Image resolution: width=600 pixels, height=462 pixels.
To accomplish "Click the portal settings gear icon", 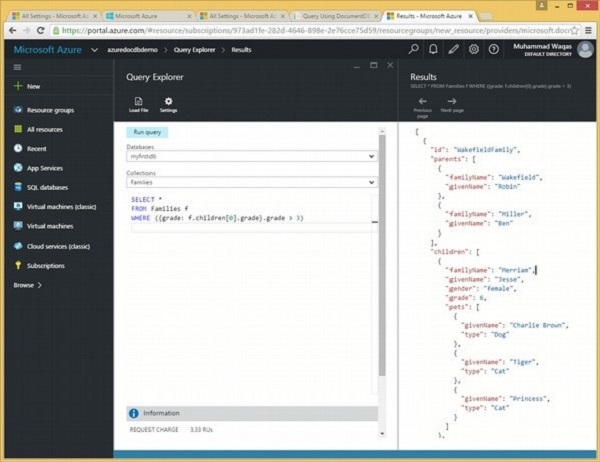I will click(x=474, y=49).
